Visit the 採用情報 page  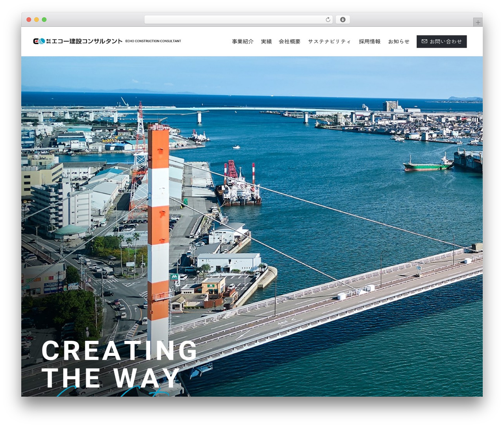click(369, 41)
